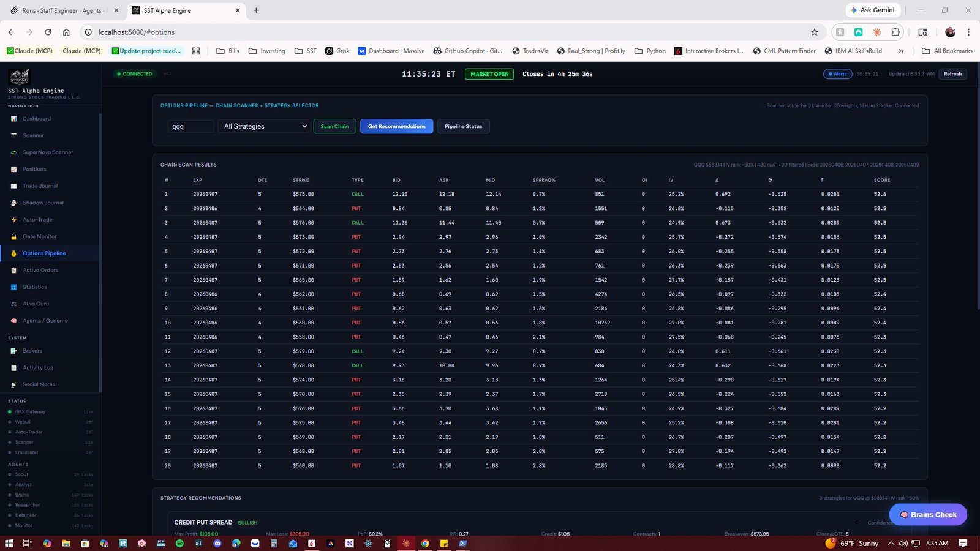This screenshot has width=980, height=551.
Task: Click Get Recommendations button
Action: click(397, 126)
